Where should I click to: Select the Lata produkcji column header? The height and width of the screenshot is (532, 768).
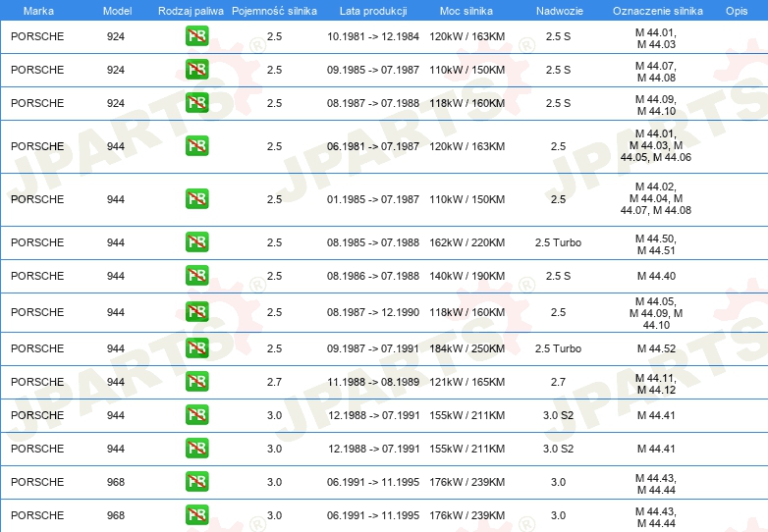coord(373,11)
